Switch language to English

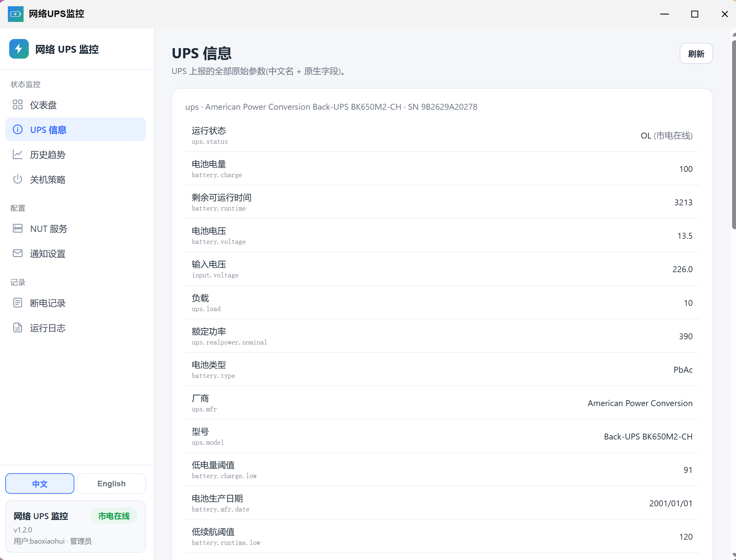[x=111, y=483]
